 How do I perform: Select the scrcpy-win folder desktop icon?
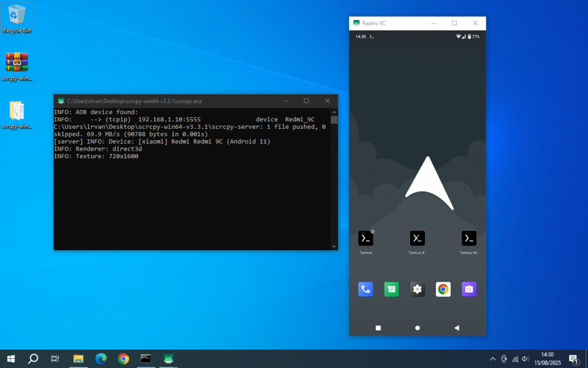17,114
